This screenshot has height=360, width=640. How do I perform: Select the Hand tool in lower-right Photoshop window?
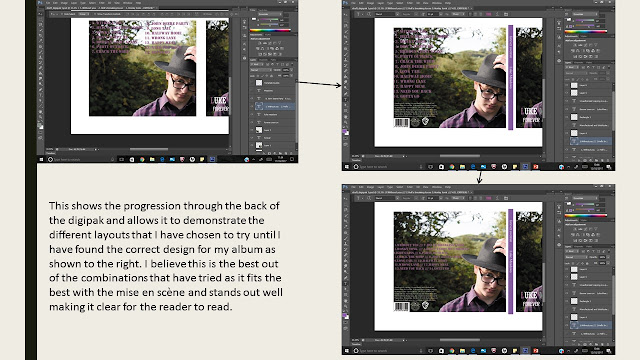click(346, 300)
